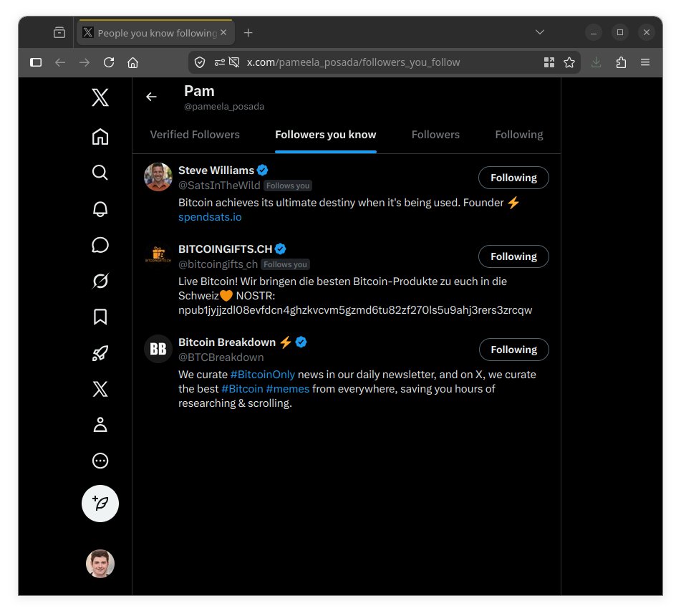This screenshot has width=681, height=616.
Task: Open account menu via profile avatar
Action: 100,564
